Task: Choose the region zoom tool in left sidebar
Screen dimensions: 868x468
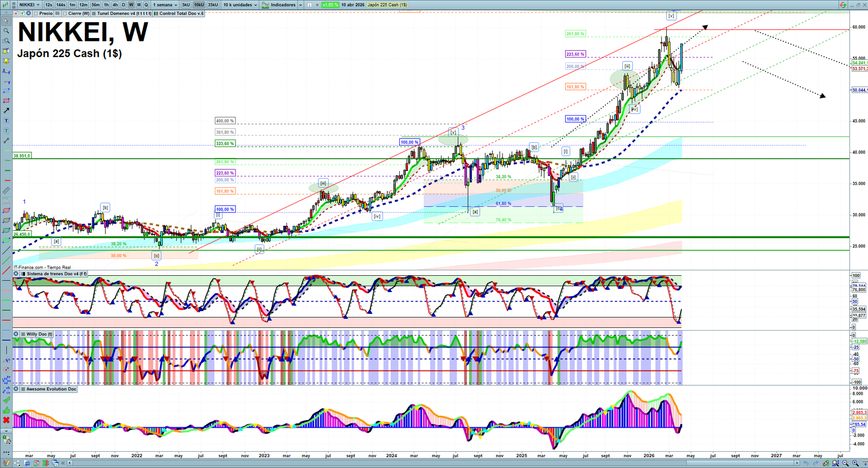Action: coord(6,41)
